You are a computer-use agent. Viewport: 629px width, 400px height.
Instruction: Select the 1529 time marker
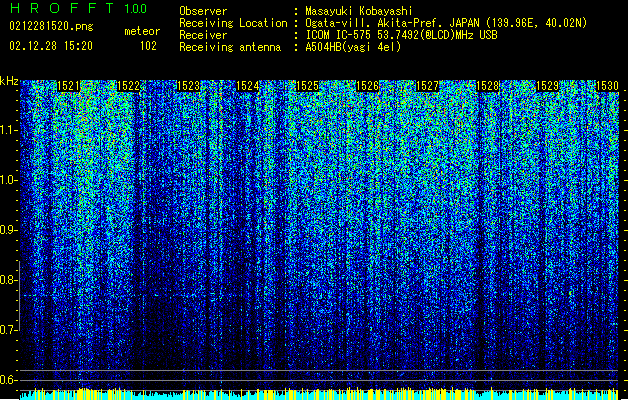click(547, 86)
